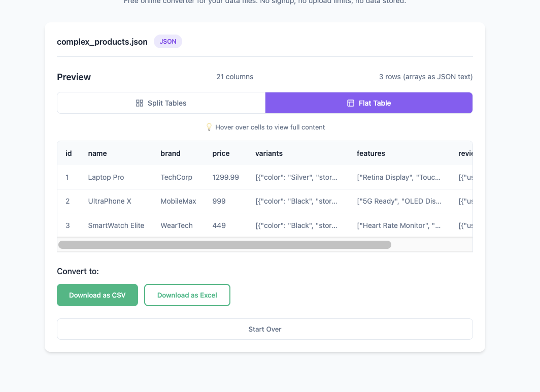Download the data as CSV
The width and height of the screenshot is (540, 392).
[x=97, y=295]
